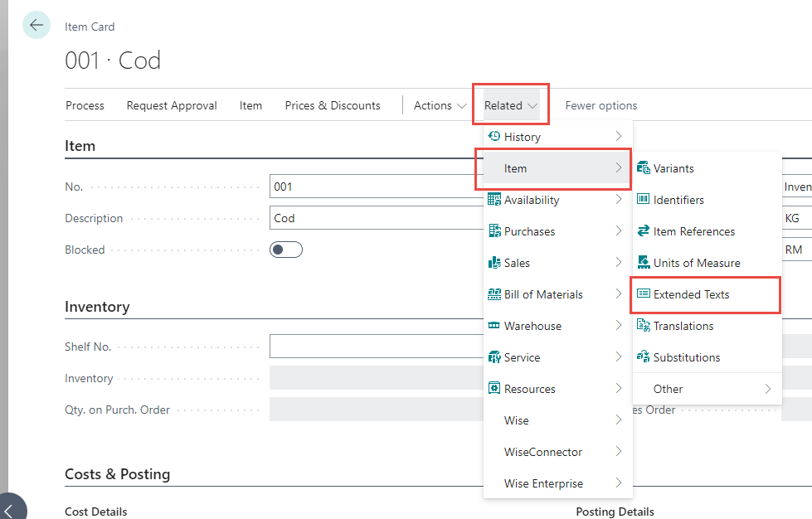Image resolution: width=812 pixels, height=519 pixels.
Task: Click the Warehouse icon in menu
Action: (494, 326)
